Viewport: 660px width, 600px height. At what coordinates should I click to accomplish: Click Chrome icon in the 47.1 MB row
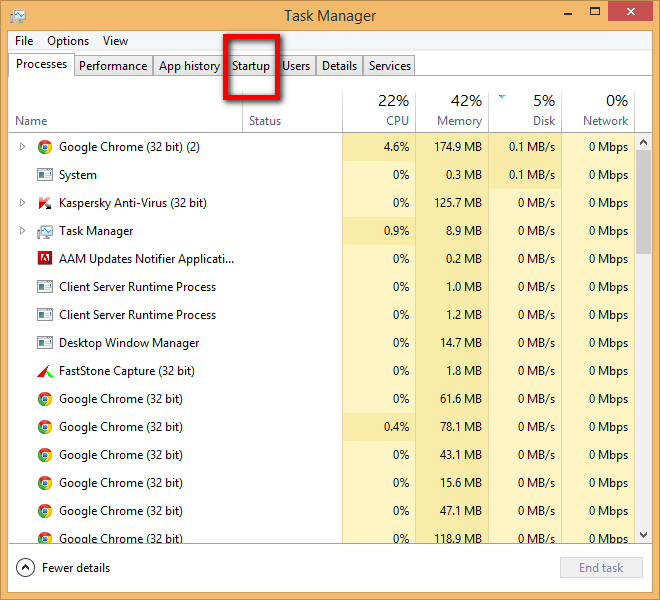45,511
